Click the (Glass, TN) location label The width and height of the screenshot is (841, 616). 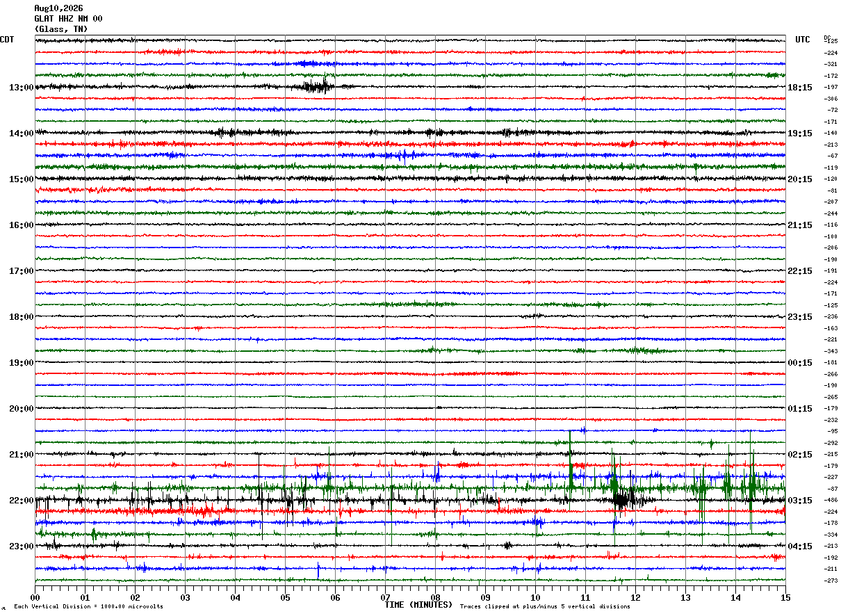pyautogui.click(x=61, y=29)
